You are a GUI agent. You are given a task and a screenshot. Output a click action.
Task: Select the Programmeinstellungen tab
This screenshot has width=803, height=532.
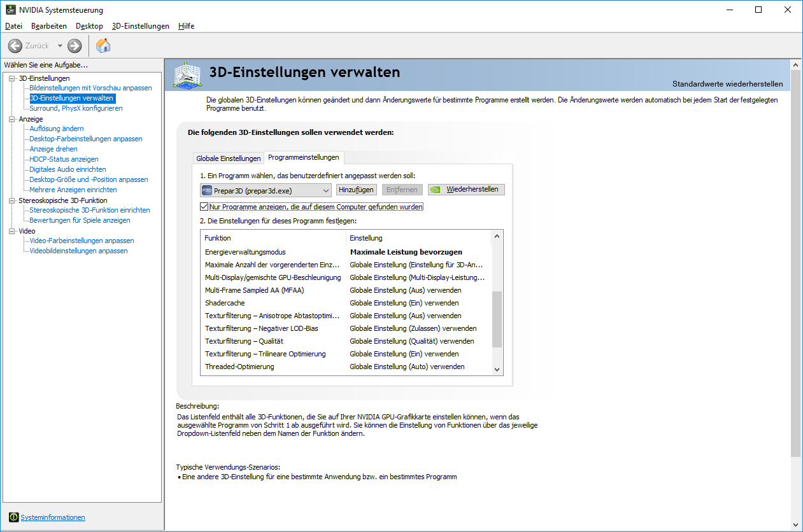pos(304,157)
